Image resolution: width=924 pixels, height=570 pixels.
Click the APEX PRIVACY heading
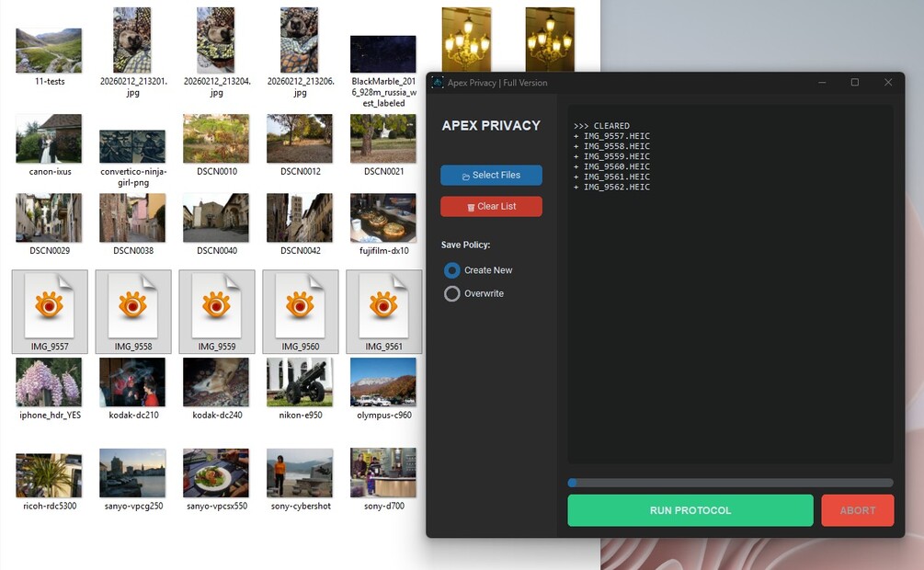pyautogui.click(x=491, y=126)
